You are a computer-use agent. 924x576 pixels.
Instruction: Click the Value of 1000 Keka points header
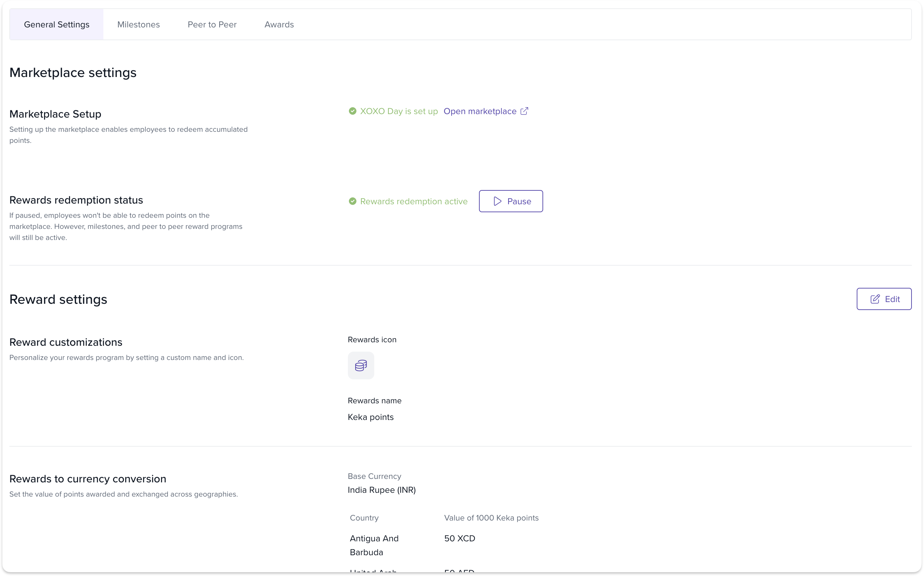pos(491,518)
